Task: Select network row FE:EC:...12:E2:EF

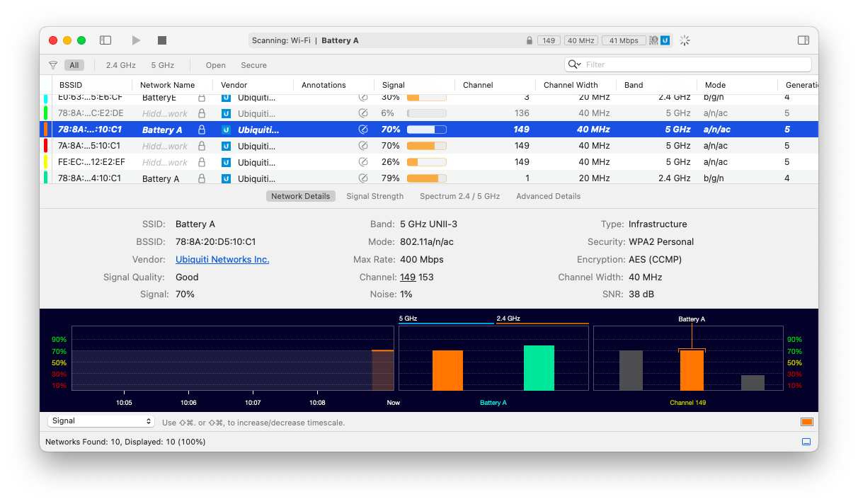Action: pyautogui.click(x=429, y=162)
